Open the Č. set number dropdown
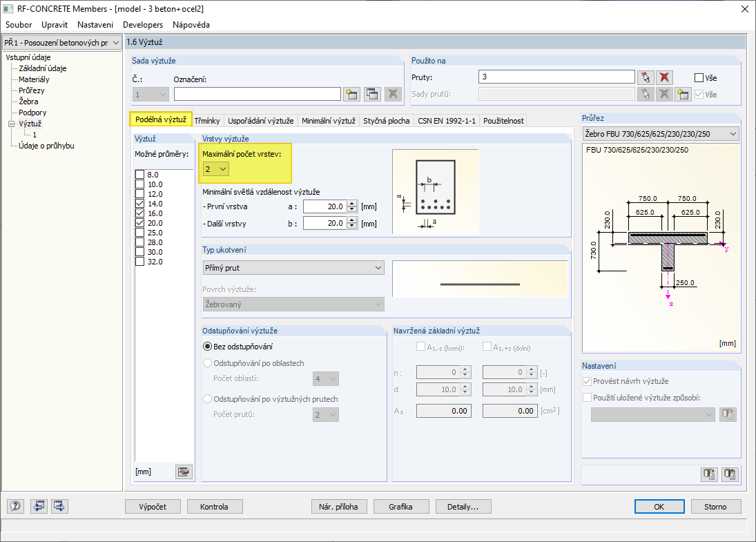This screenshot has width=756, height=542. coord(151,94)
